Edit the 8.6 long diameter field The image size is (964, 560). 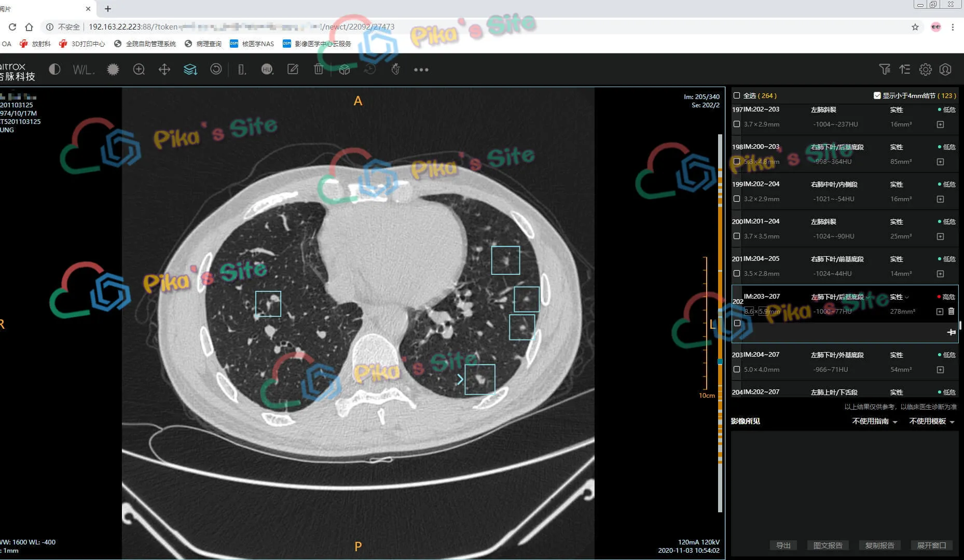pos(749,312)
